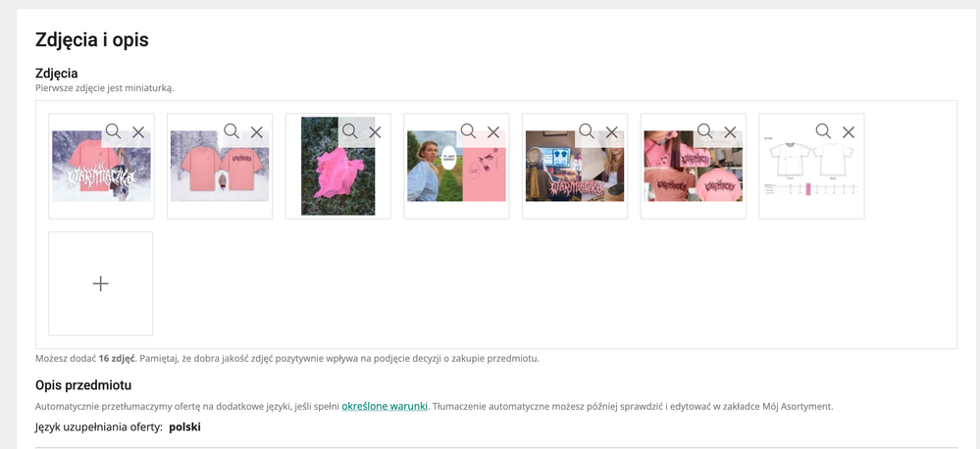The height and width of the screenshot is (449, 980).
Task: Zoom the fourth photo showing a woman
Action: pyautogui.click(x=468, y=131)
